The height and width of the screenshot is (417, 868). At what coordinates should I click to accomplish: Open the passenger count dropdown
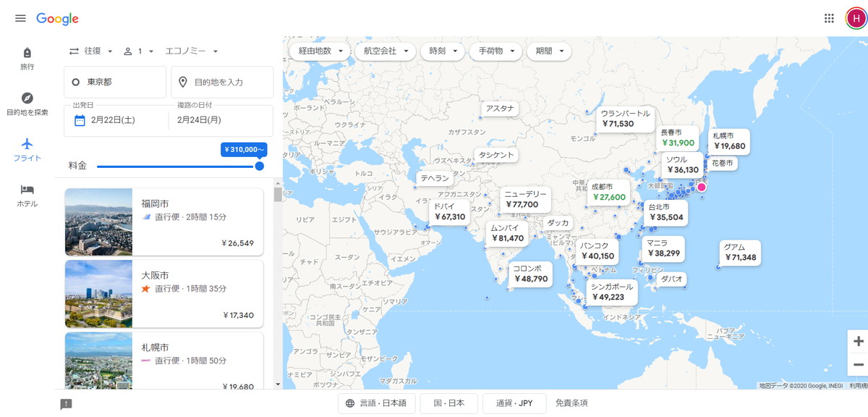coord(138,51)
